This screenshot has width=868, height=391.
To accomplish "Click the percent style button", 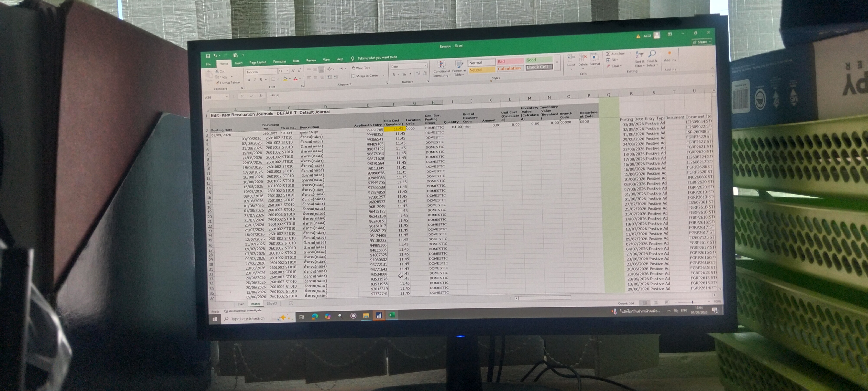I will (x=404, y=74).
